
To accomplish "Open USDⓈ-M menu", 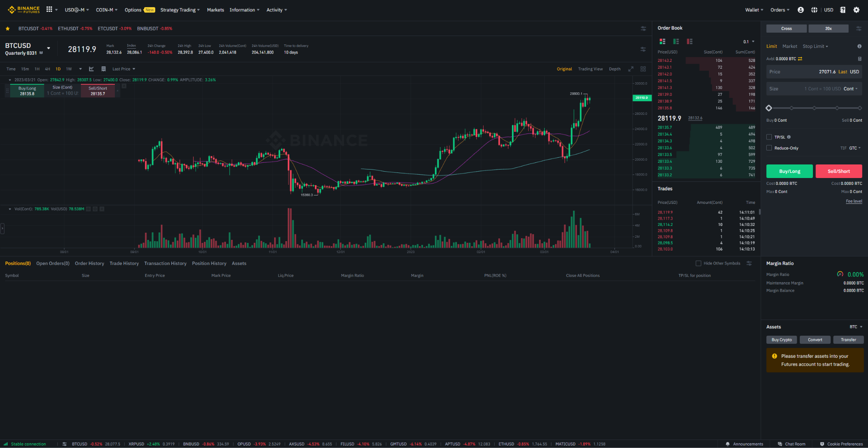I will 77,10.
